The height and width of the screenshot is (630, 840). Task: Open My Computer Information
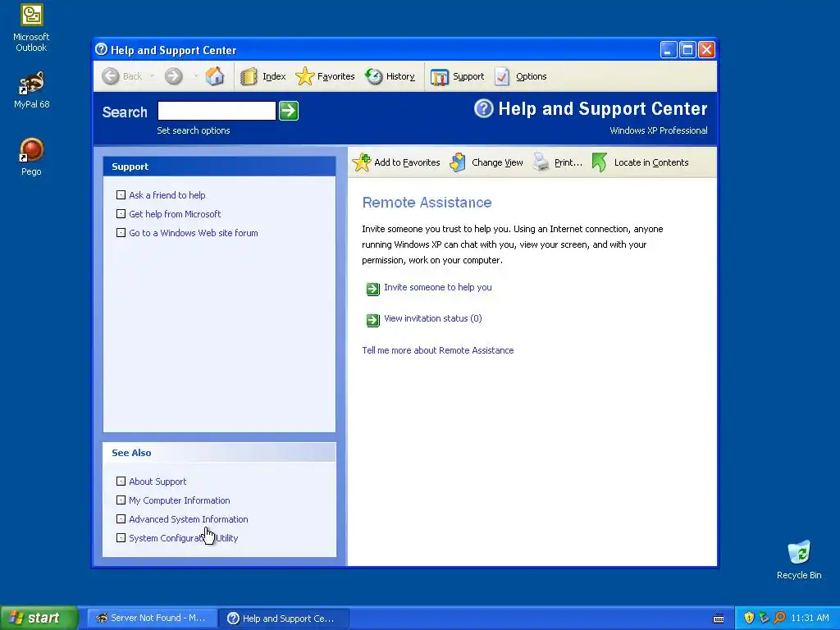click(180, 500)
